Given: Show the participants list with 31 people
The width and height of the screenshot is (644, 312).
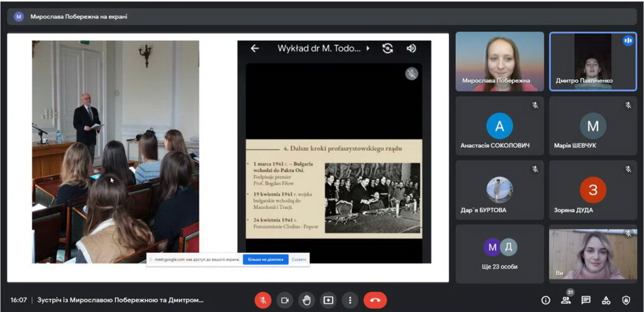Looking at the screenshot, I should (x=566, y=300).
